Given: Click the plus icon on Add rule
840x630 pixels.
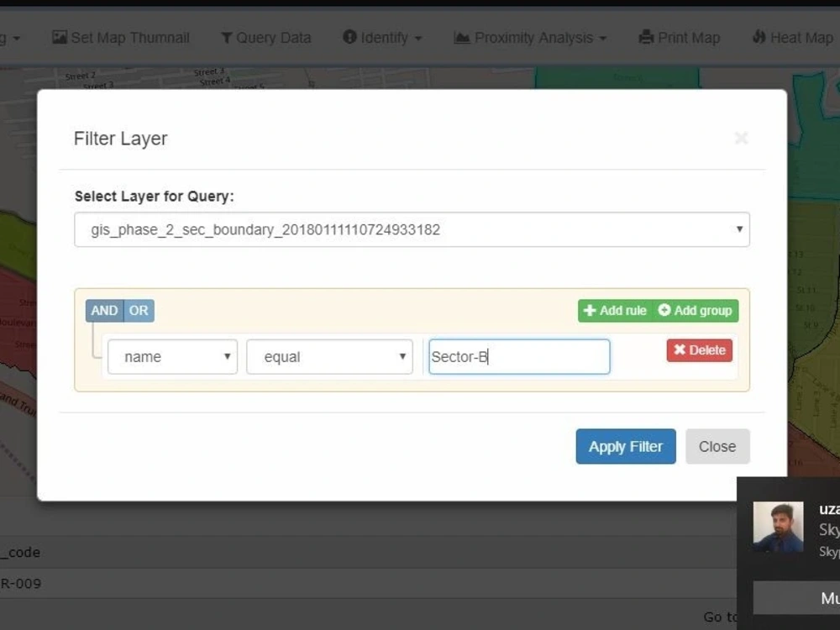Looking at the screenshot, I should [590, 311].
